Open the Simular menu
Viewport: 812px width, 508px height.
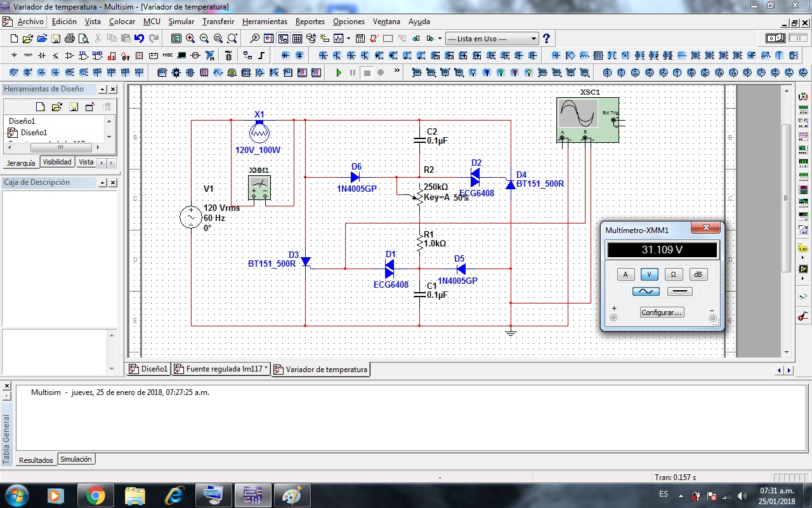coord(181,21)
